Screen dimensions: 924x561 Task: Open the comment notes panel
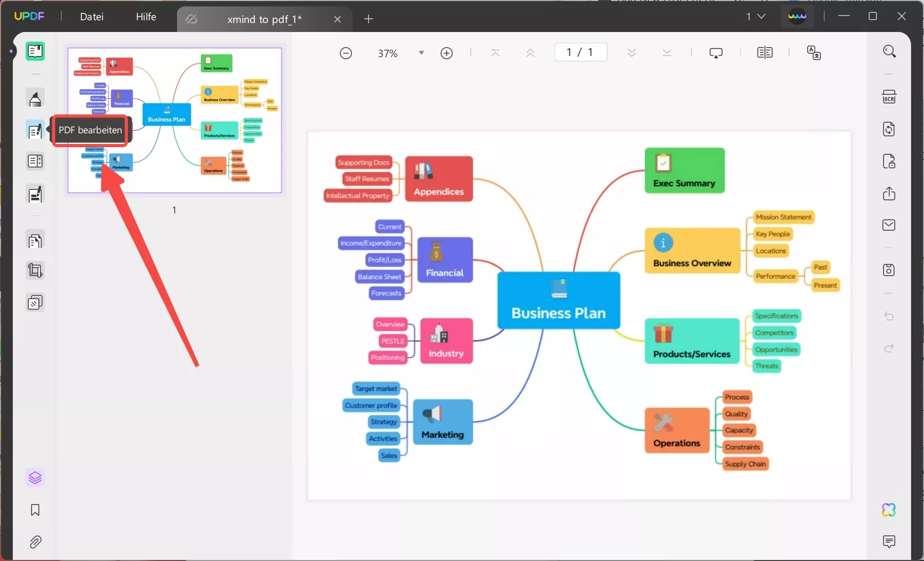pos(889,542)
